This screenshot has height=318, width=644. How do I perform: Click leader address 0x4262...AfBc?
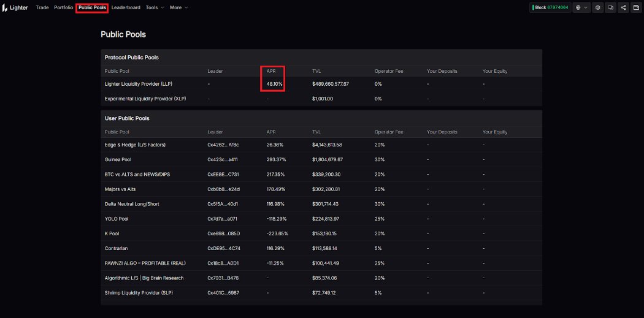(223, 145)
